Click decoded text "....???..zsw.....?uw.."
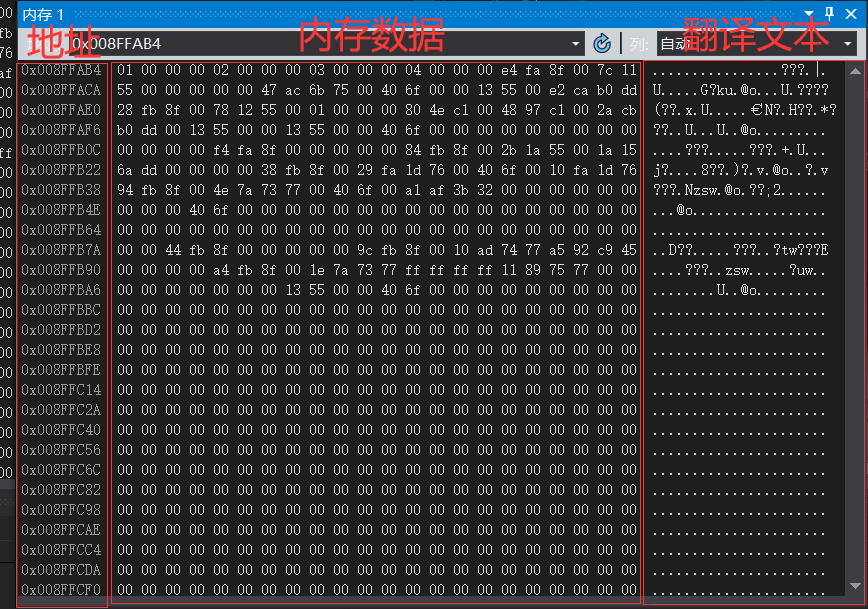This screenshot has height=609, width=868. 739,270
